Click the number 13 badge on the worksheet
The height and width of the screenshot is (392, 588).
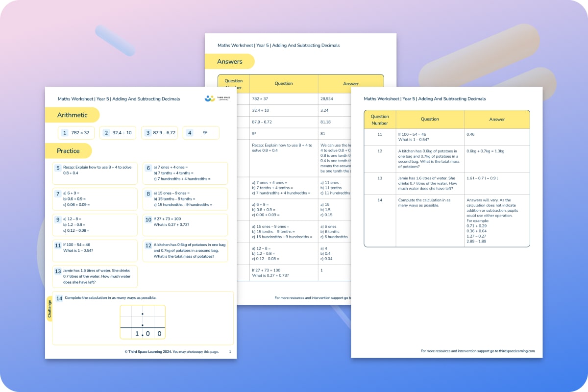(58, 271)
